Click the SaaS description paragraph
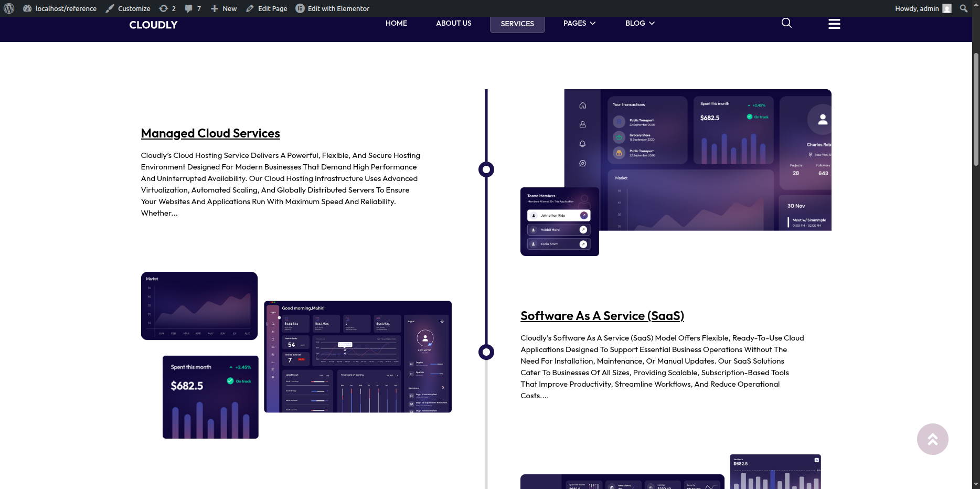Screen dimensions: 980x489 tap(663, 367)
